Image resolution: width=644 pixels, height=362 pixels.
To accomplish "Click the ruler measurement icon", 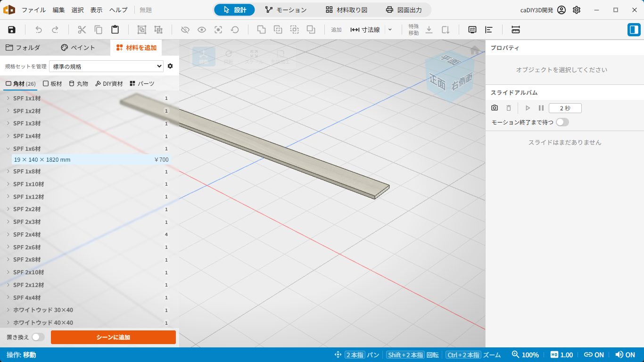I will tap(516, 30).
